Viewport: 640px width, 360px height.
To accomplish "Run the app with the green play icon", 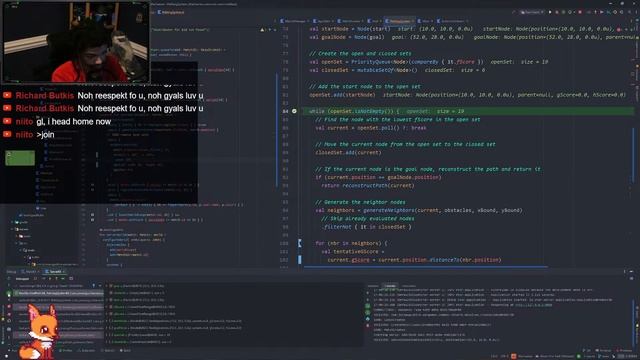I will [550, 12].
